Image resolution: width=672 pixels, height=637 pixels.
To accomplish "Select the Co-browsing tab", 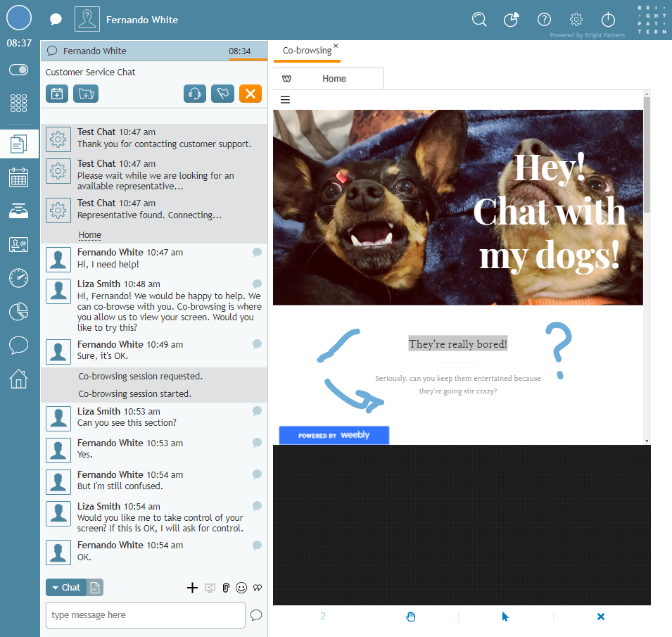I will tap(307, 51).
